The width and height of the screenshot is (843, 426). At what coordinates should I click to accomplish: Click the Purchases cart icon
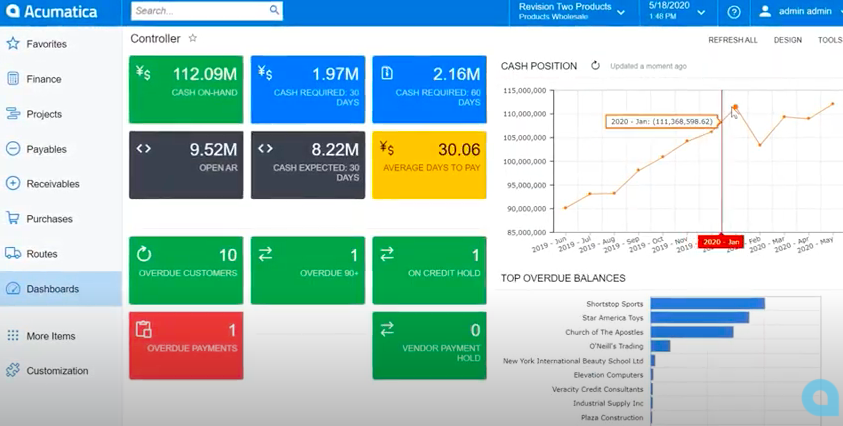coord(13,218)
